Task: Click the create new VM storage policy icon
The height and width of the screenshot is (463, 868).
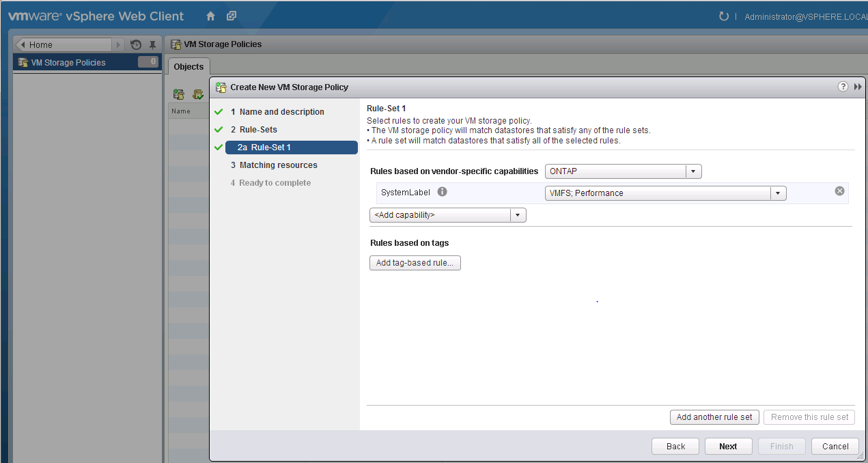Action: [x=179, y=94]
